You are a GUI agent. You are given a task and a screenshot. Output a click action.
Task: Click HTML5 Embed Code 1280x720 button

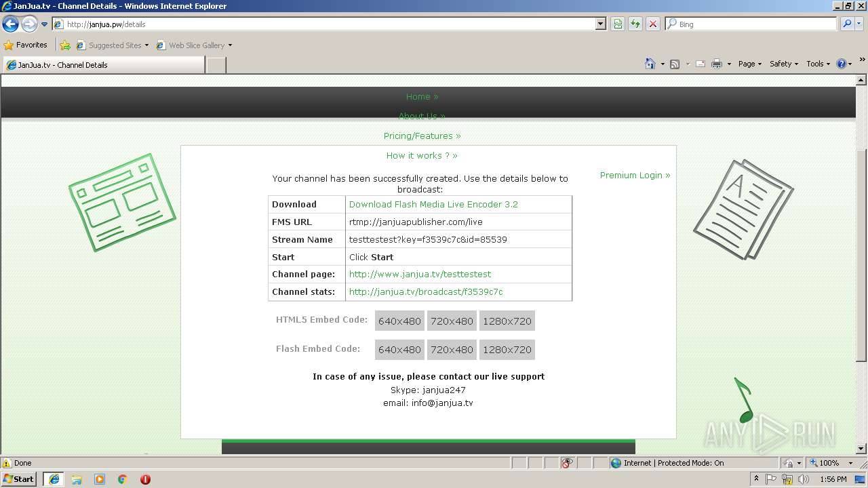(x=507, y=321)
